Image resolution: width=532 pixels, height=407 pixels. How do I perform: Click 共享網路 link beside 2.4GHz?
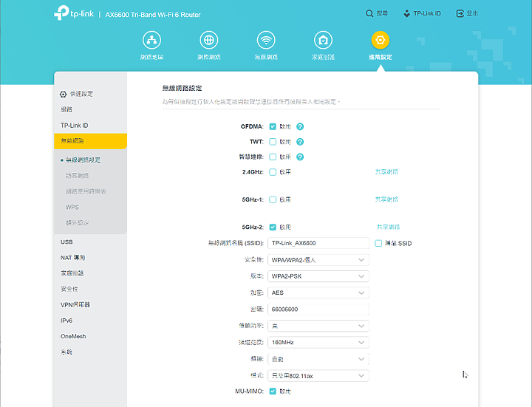point(386,172)
